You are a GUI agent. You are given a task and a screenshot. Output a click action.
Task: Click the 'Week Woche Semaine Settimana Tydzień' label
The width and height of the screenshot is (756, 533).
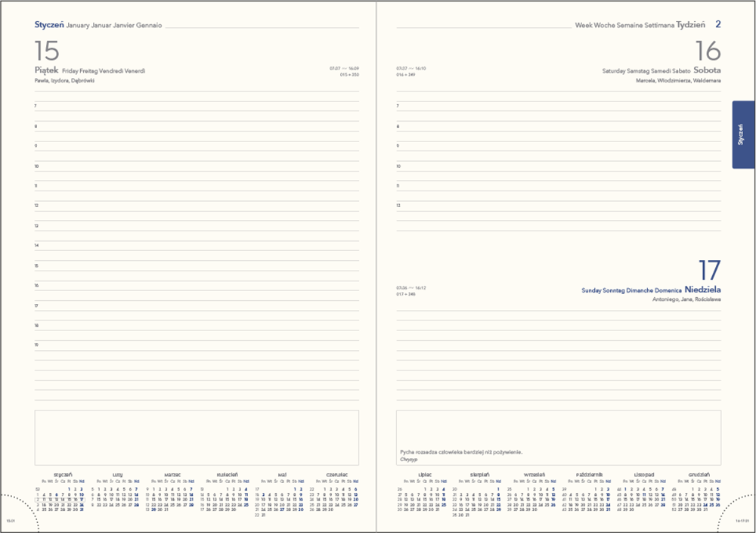(640, 25)
